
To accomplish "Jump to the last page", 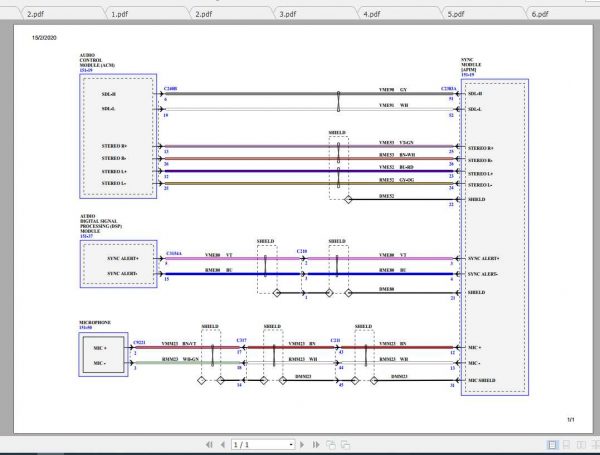I will pos(316,445).
